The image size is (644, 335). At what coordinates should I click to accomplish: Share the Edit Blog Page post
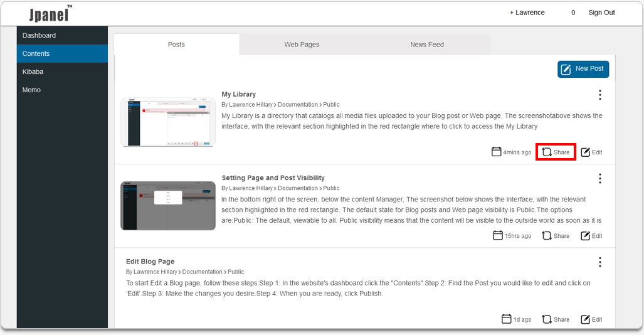pyautogui.click(x=556, y=319)
